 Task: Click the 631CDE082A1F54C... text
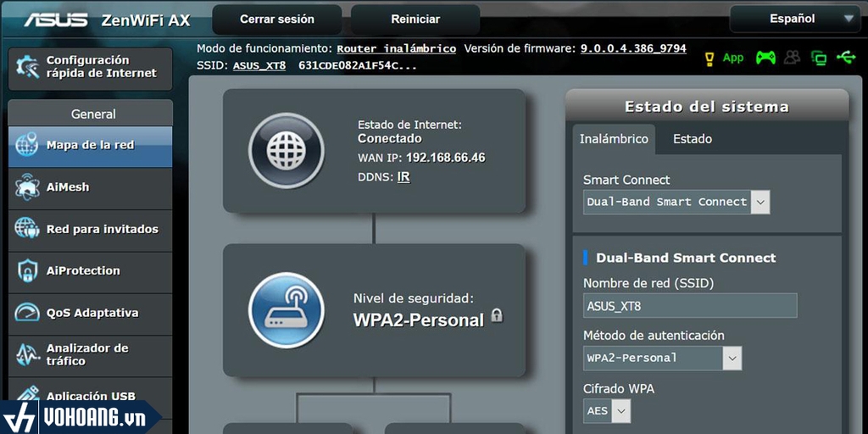(358, 66)
